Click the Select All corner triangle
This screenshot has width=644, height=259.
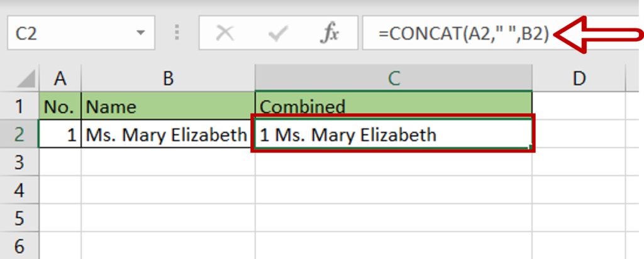pyautogui.click(x=25, y=79)
